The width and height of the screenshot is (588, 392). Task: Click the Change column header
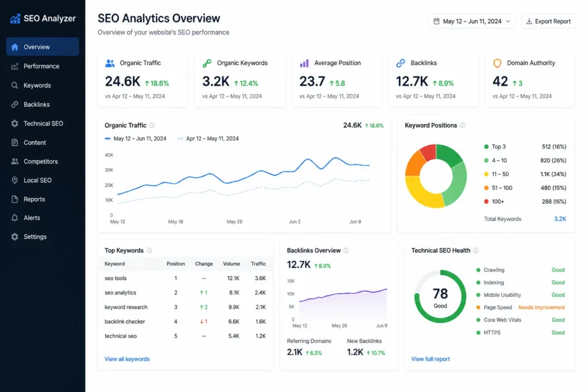coord(204,264)
